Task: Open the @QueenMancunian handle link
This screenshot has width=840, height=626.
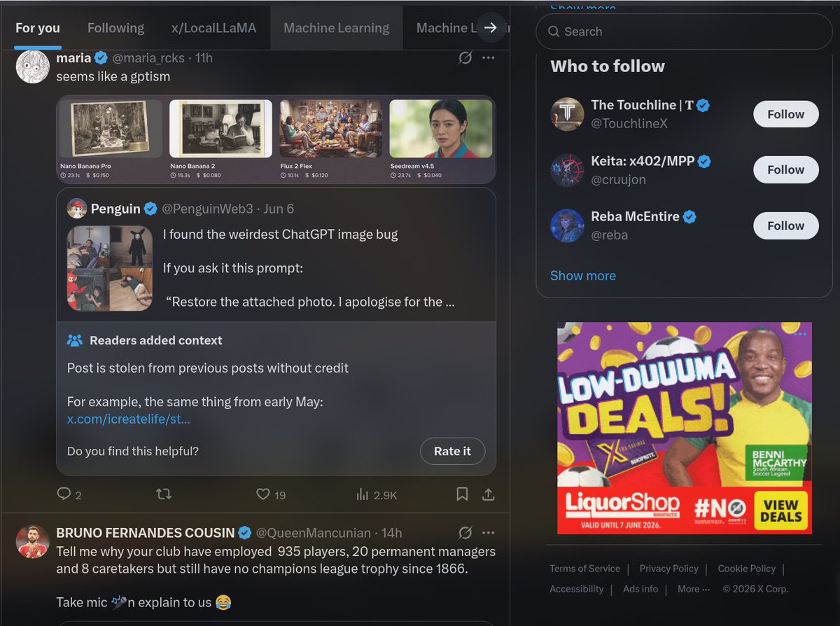Action: [x=314, y=533]
